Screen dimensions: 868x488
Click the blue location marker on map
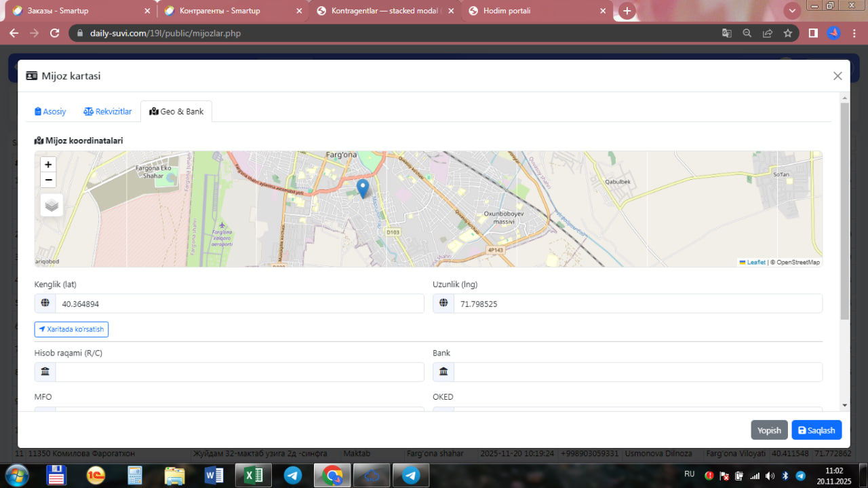point(363,188)
